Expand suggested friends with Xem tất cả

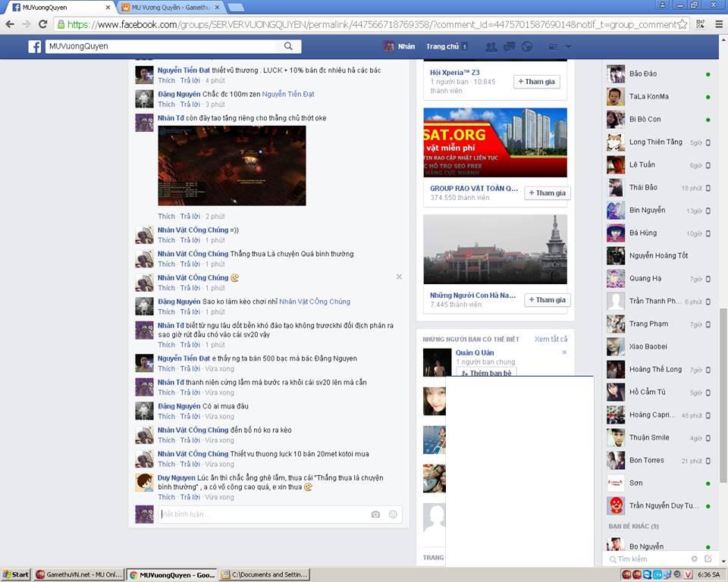[x=551, y=339]
